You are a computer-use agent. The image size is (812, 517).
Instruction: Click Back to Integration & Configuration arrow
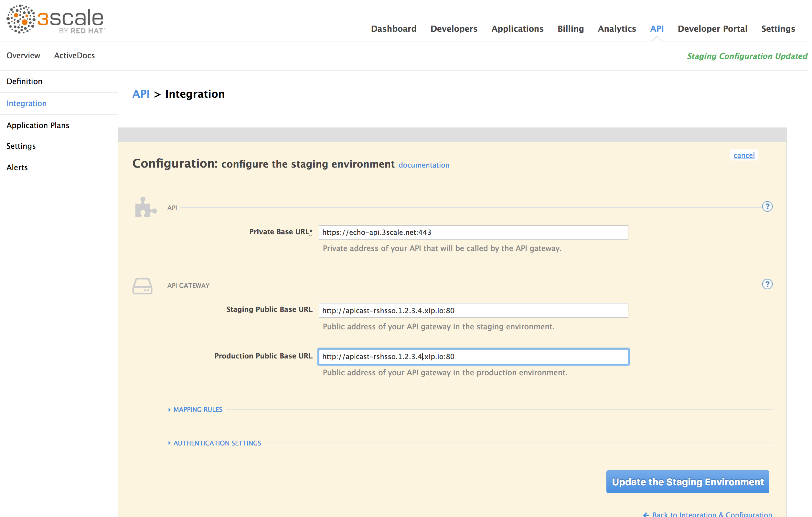[646, 514]
